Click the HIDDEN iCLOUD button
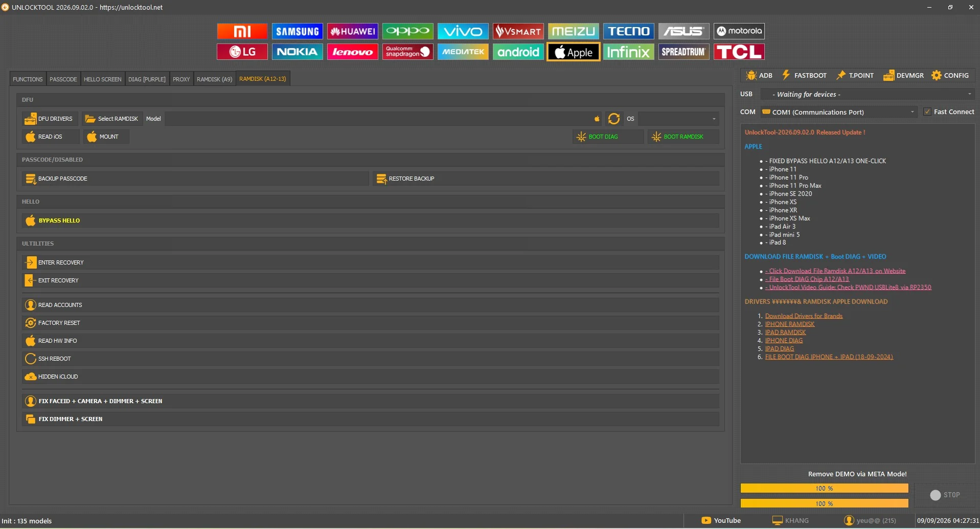This screenshot has height=529, width=980. 370,377
